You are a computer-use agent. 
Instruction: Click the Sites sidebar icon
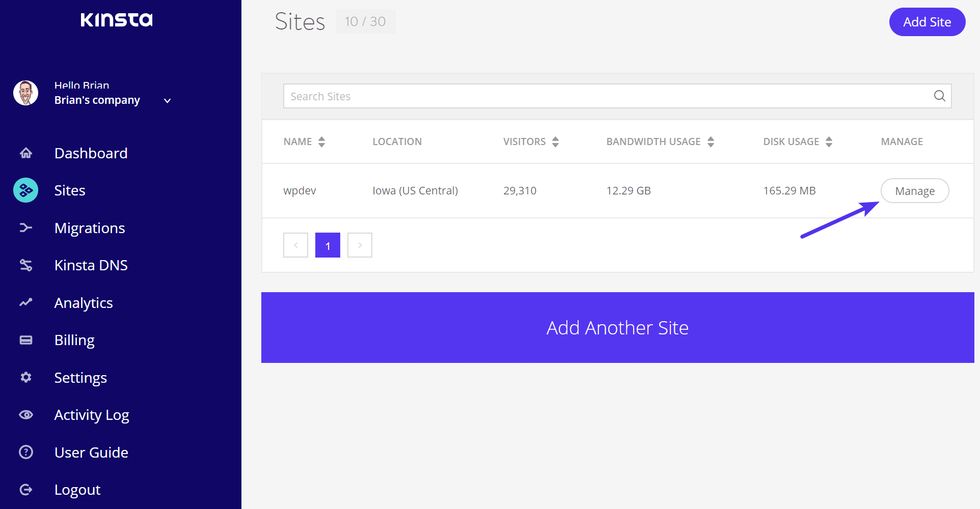tap(26, 190)
